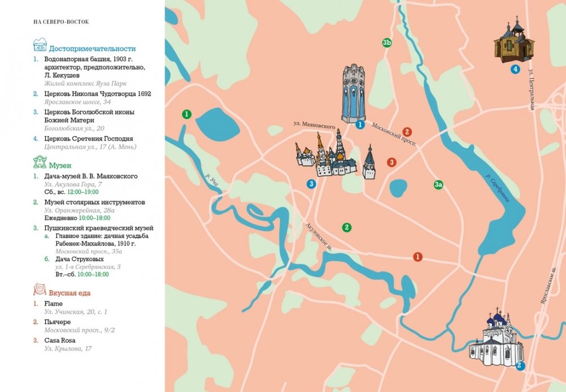Click the green museum building icon beside Музеи
Image resolution: width=566 pixels, height=392 pixels.
pos(40,163)
